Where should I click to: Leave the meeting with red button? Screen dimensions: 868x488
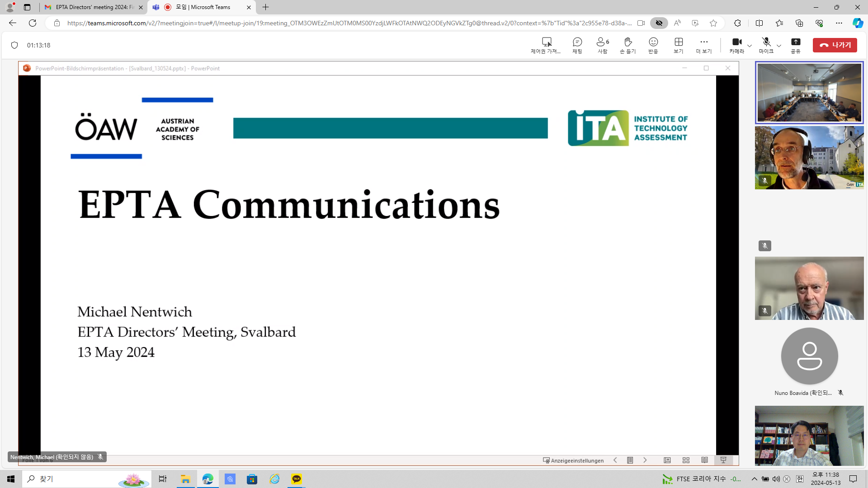click(x=835, y=45)
